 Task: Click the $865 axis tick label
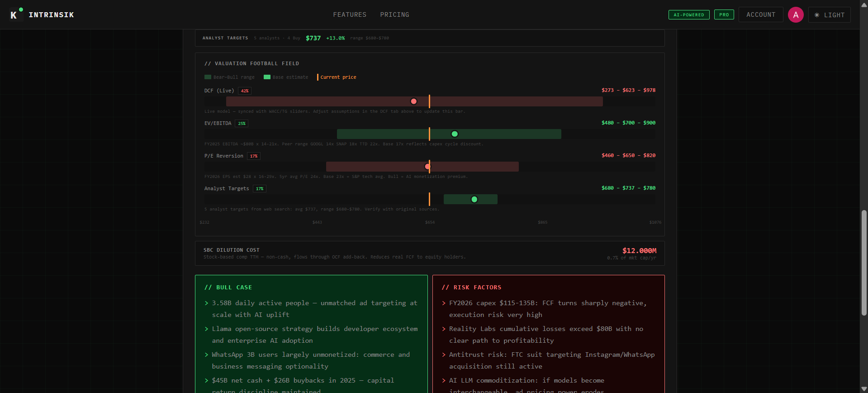coord(542,222)
